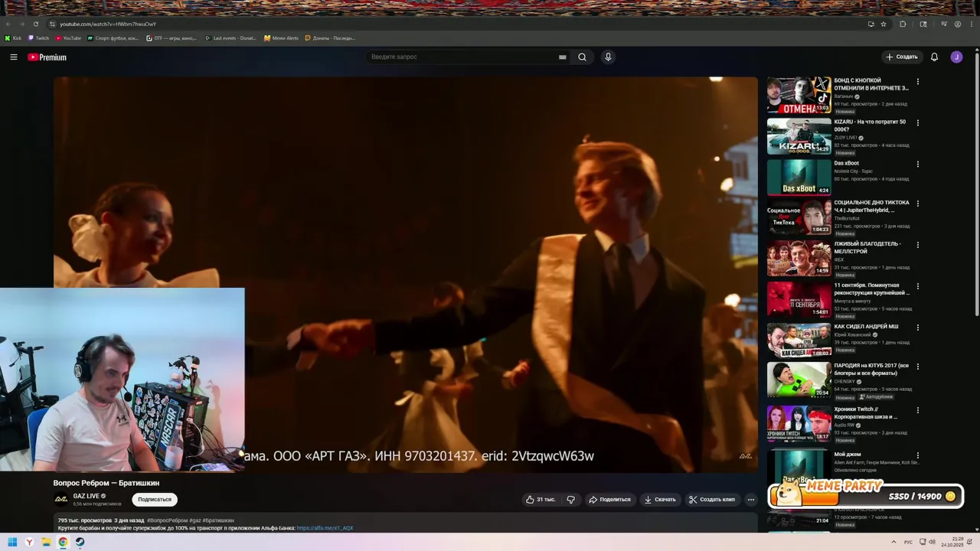This screenshot has height=551, width=980.
Task: Click the Создать create button
Action: coord(902,57)
